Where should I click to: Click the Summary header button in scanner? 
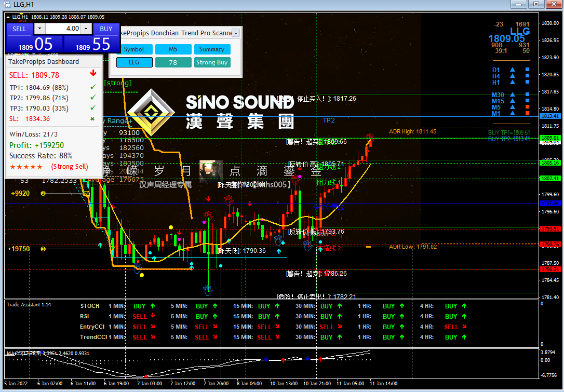click(212, 49)
